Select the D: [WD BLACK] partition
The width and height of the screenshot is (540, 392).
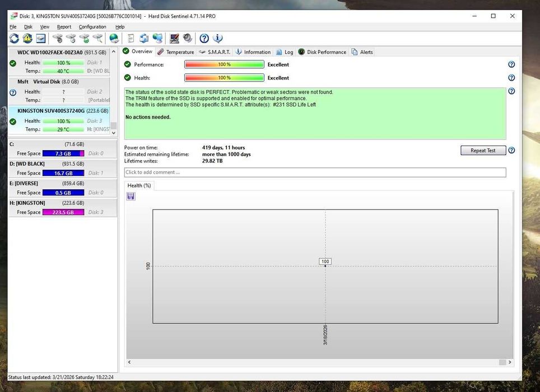point(62,169)
